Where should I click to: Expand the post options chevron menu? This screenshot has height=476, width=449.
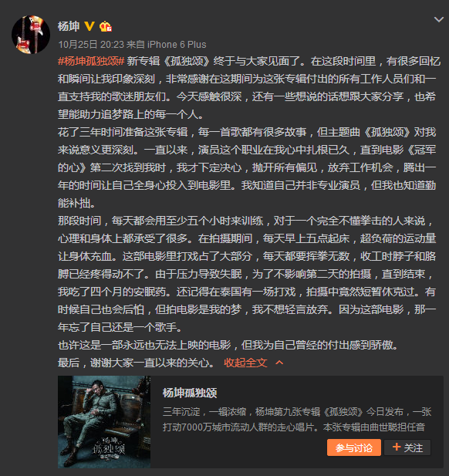pos(439,20)
